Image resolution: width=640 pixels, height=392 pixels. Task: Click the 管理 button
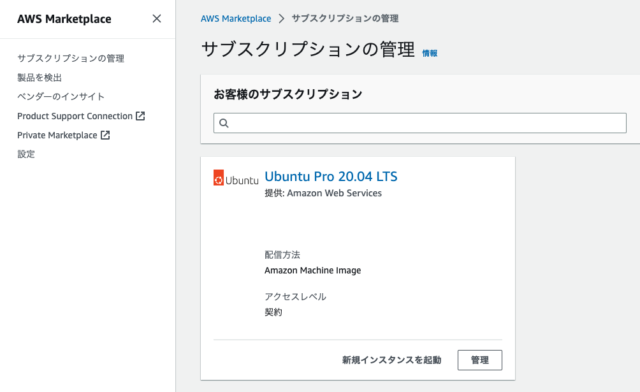(x=480, y=360)
